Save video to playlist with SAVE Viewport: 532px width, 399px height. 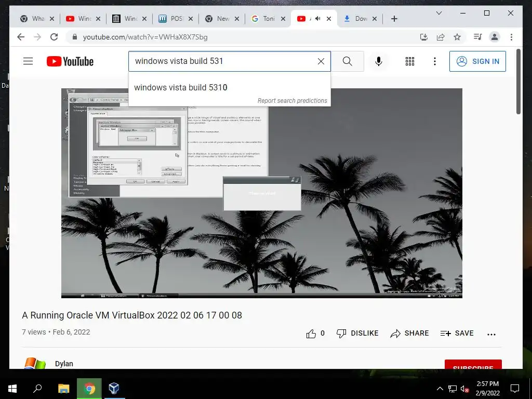pyautogui.click(x=457, y=334)
